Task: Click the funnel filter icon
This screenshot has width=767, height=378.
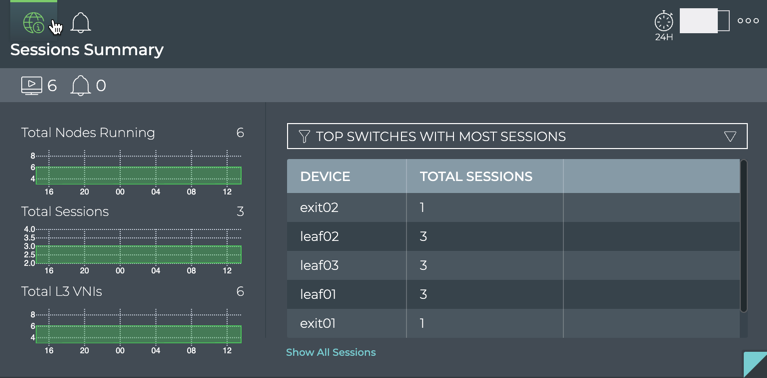Action: [x=304, y=136]
